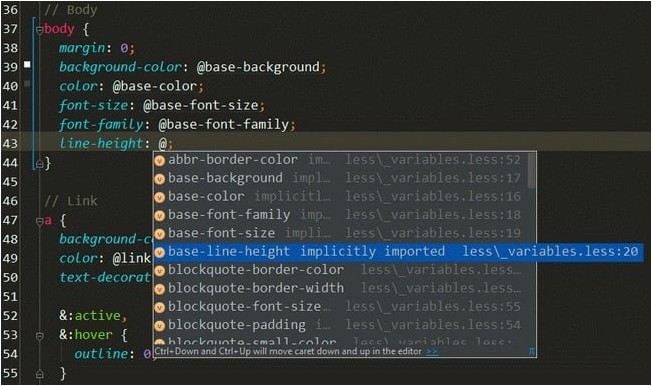652x386 pixels.
Task: Open the >> link in the popup hint
Action: click(432, 352)
